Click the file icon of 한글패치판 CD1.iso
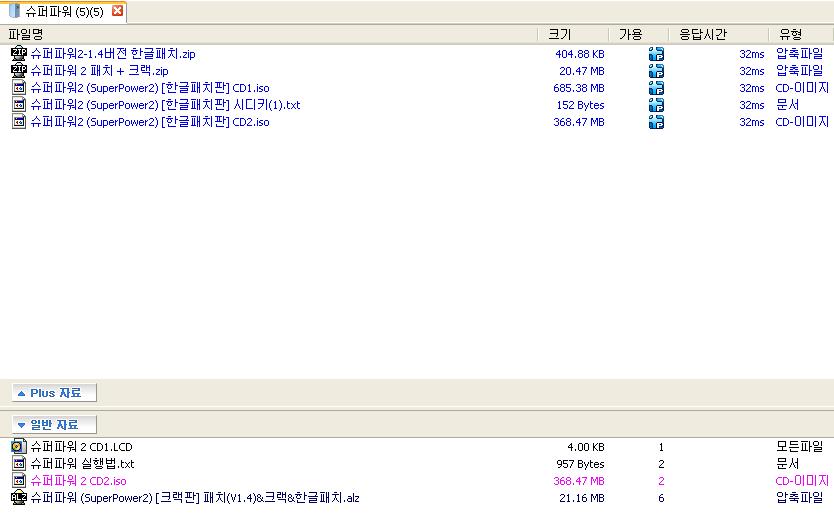The height and width of the screenshot is (517, 834). coord(19,88)
